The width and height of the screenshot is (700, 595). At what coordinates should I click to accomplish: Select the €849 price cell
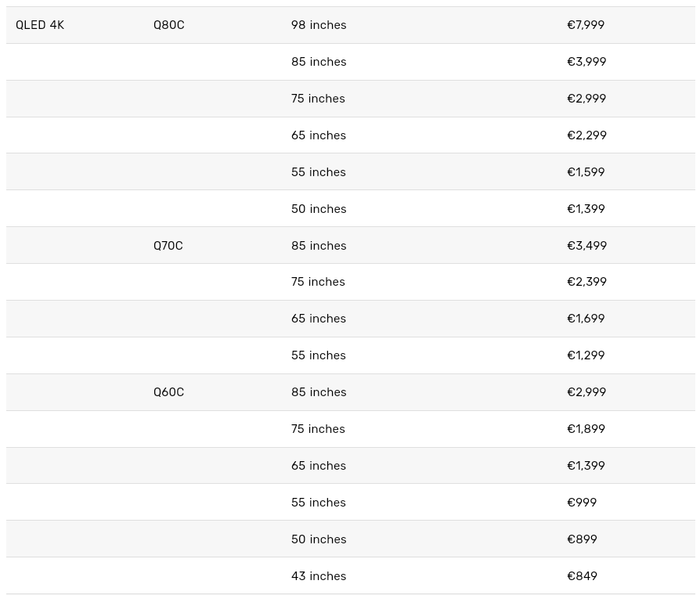pyautogui.click(x=582, y=576)
